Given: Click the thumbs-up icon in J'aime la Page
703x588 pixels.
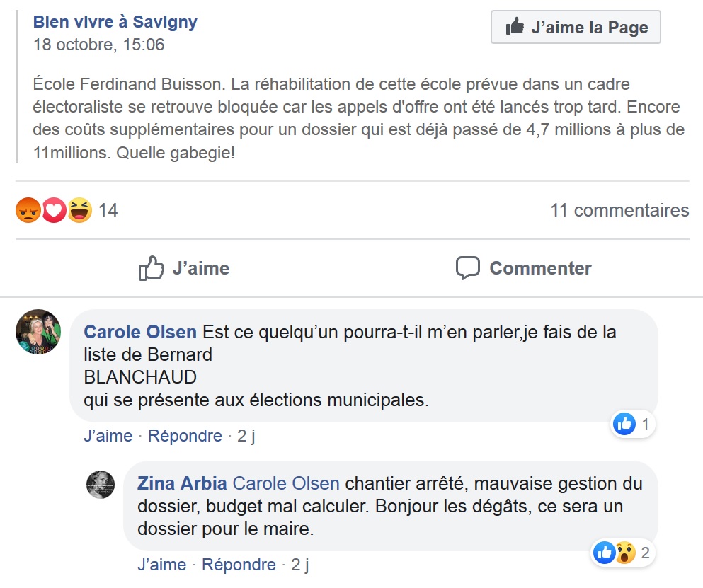Looking at the screenshot, I should click(x=515, y=28).
